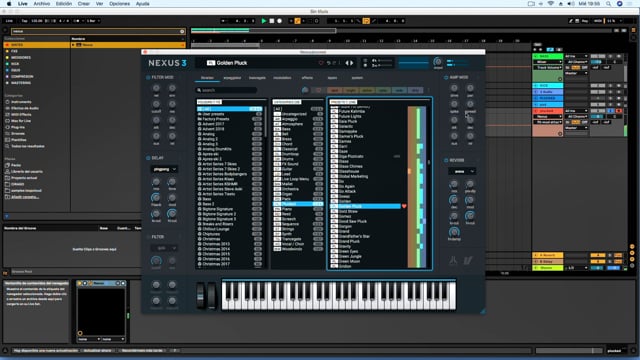Viewport: 640px width, 360px height.
Task: Toggle the Filter Mod section power button
Action: point(148,77)
